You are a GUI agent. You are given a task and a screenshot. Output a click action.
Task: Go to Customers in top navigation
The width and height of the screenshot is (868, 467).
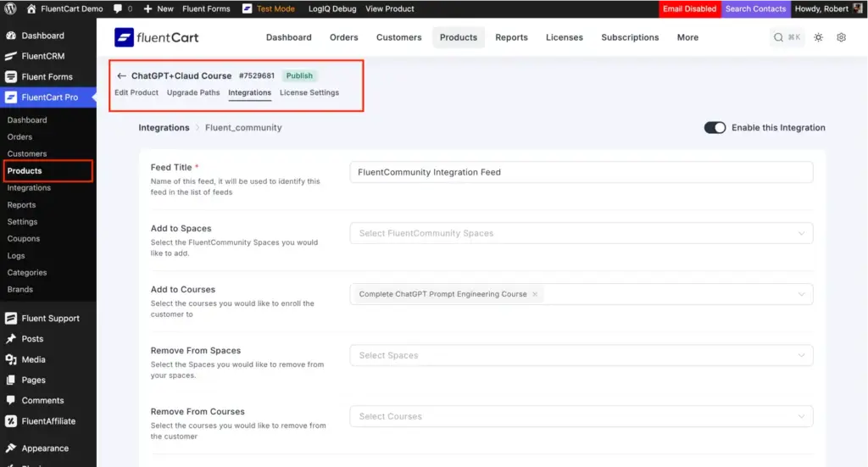[x=399, y=37]
